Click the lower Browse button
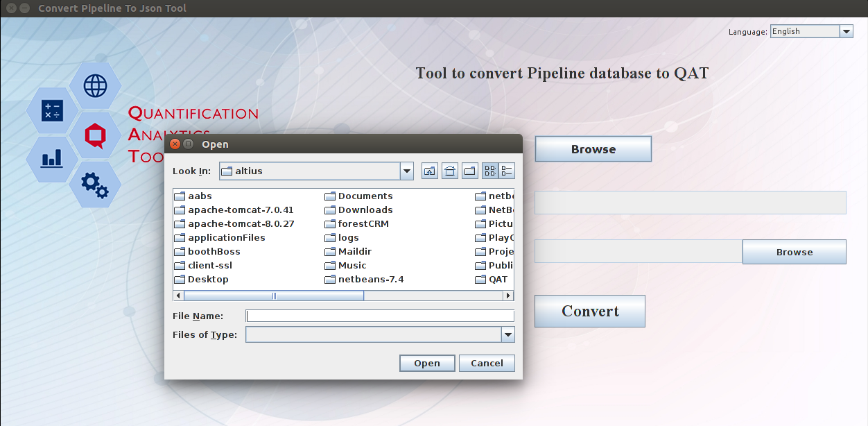868x426 pixels. pos(795,252)
